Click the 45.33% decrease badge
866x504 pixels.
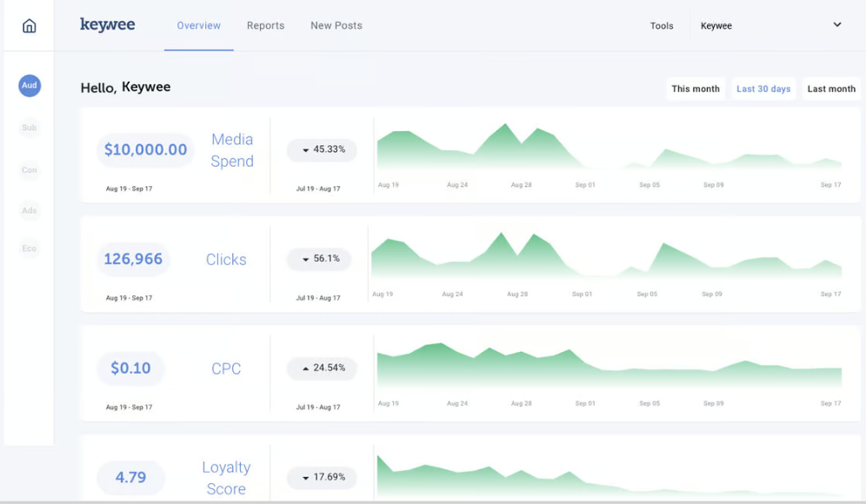click(322, 149)
